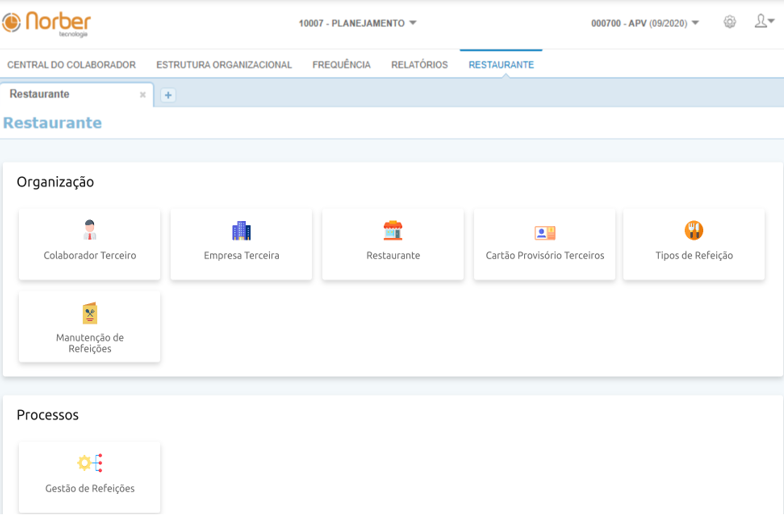Screen dimensions: 784x531
Task: Select the Cartão Provisório Terceiros card icon
Action: click(545, 232)
